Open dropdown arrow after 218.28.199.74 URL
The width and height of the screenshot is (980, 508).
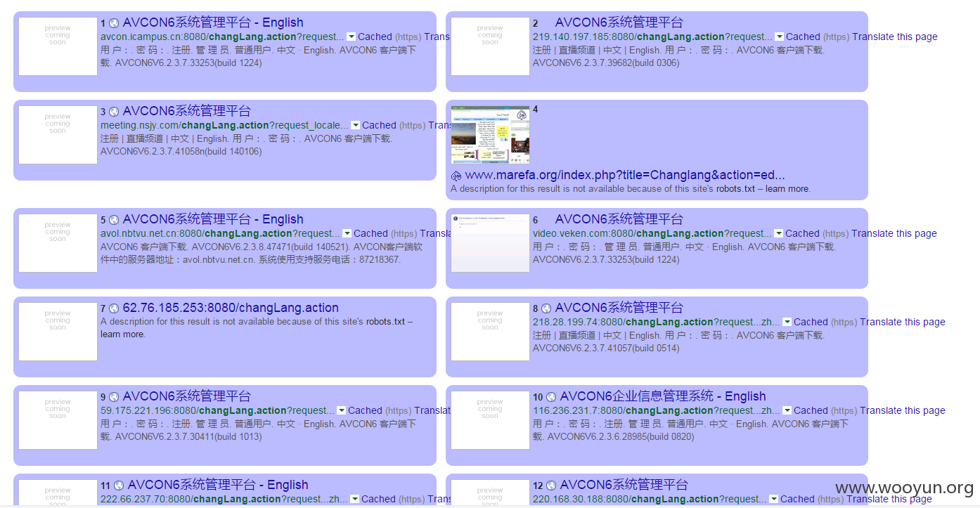(x=787, y=322)
